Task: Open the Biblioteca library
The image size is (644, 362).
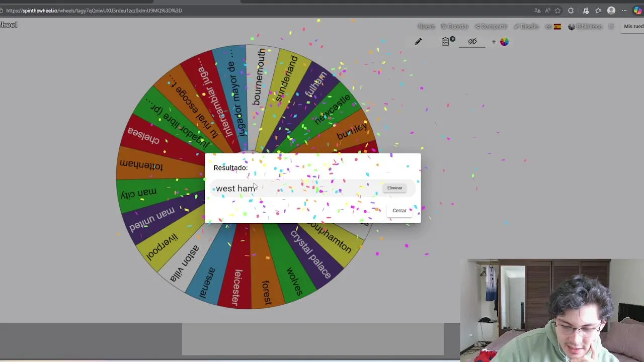Action: tap(585, 26)
